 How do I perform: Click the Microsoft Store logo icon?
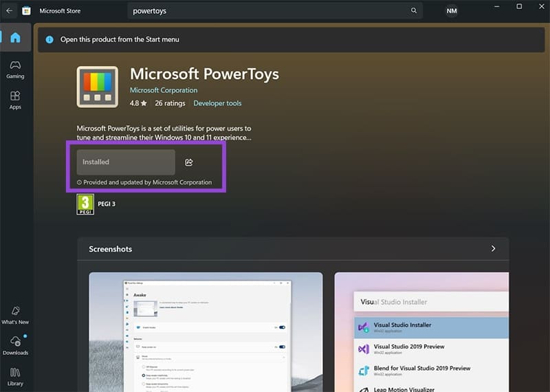point(26,11)
